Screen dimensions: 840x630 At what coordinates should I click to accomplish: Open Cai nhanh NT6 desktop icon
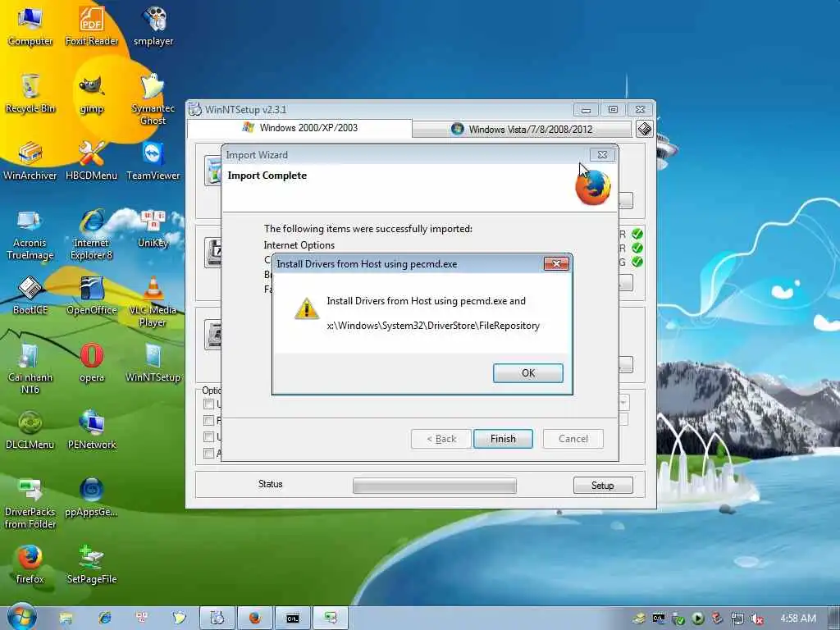tap(30, 368)
